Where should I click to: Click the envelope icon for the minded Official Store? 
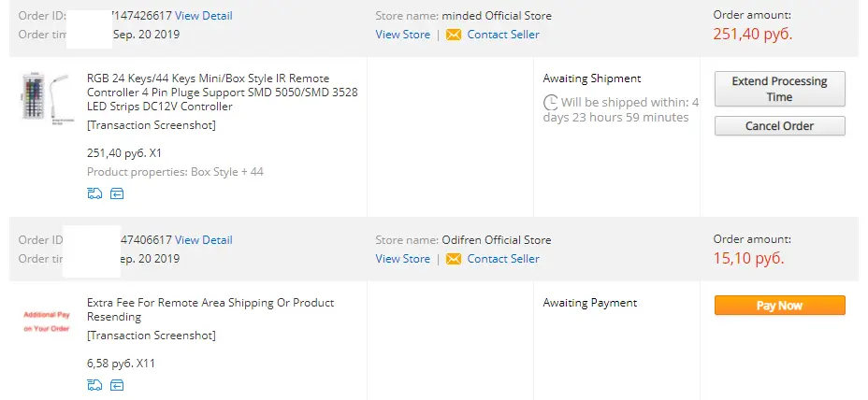coord(454,35)
